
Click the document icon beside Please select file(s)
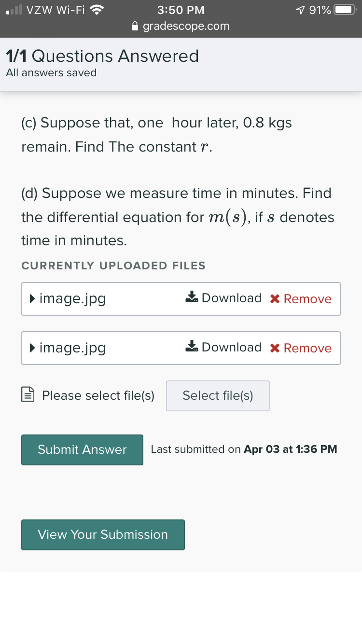tap(28, 396)
